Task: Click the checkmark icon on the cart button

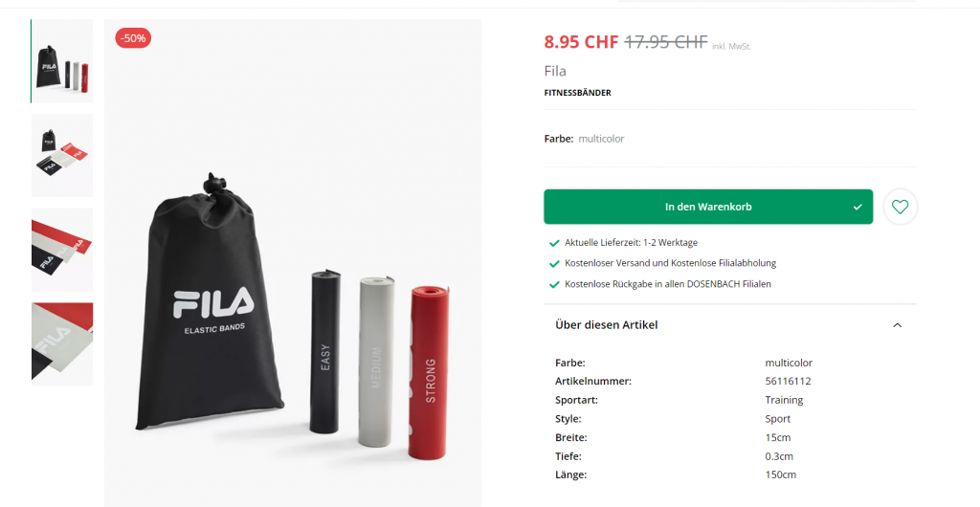Action: tap(857, 208)
